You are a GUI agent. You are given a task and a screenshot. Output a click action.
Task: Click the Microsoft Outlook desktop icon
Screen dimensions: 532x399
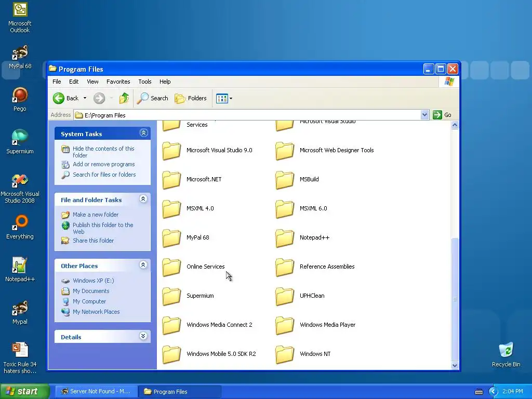[x=20, y=18]
